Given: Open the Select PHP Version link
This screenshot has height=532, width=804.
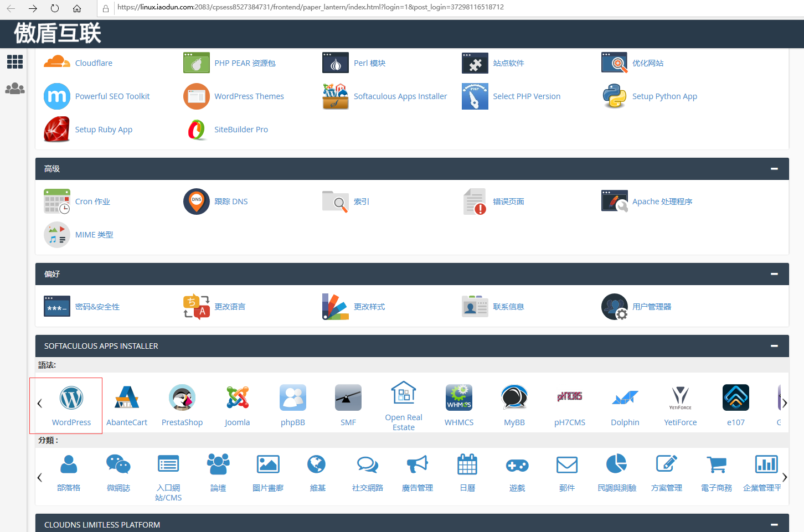Looking at the screenshot, I should pos(527,96).
